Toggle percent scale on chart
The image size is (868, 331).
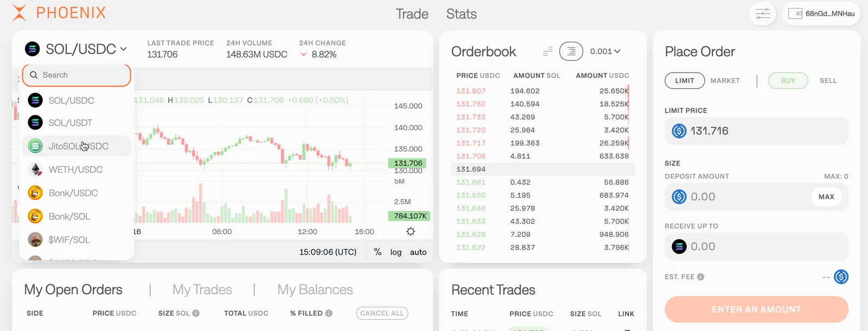378,252
